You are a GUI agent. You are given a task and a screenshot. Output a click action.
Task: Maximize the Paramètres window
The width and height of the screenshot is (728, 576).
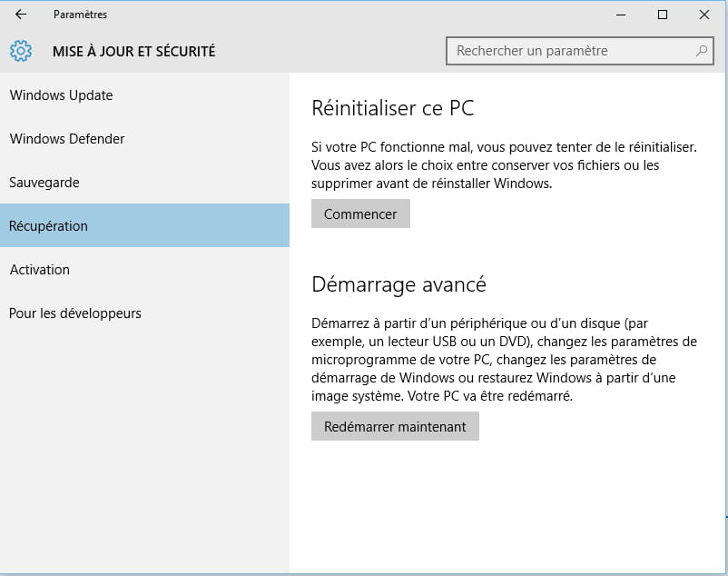coord(663,15)
